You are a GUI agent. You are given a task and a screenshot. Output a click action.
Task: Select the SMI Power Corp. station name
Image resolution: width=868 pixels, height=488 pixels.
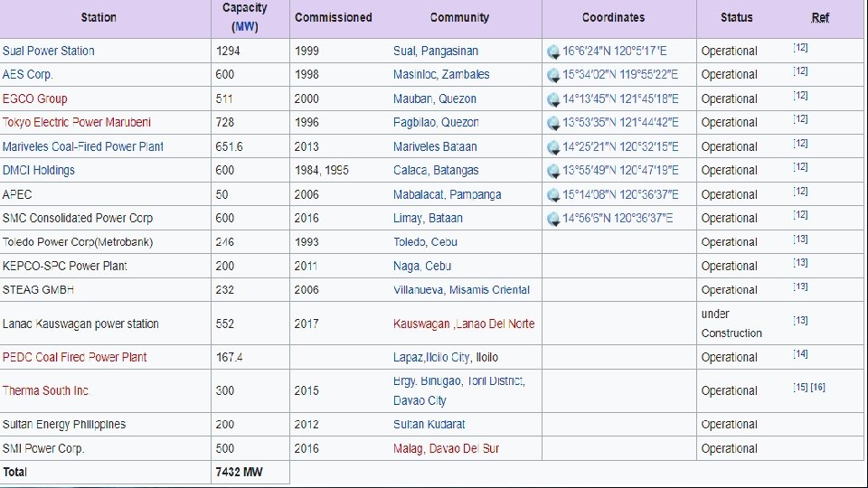(43, 449)
